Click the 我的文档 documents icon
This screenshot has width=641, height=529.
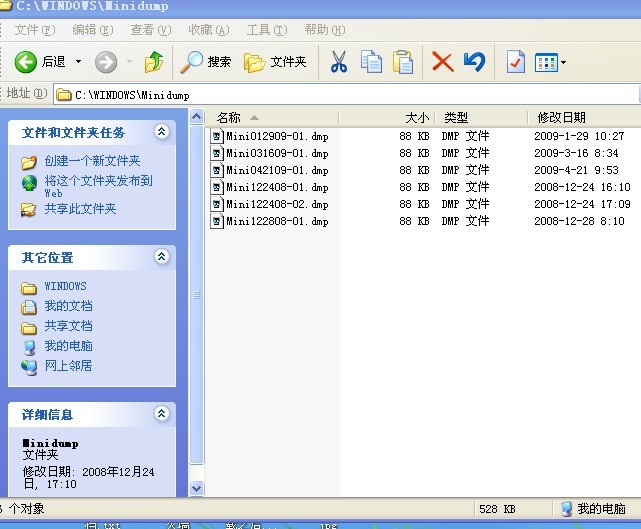29,307
